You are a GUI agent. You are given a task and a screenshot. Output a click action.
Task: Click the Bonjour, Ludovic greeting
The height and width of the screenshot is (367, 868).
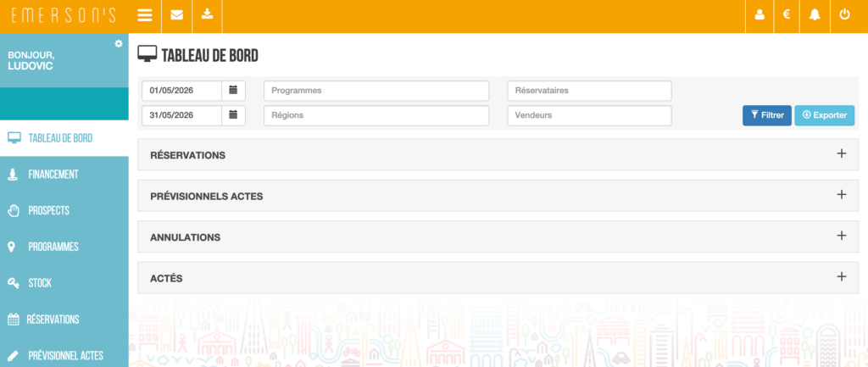tap(31, 60)
